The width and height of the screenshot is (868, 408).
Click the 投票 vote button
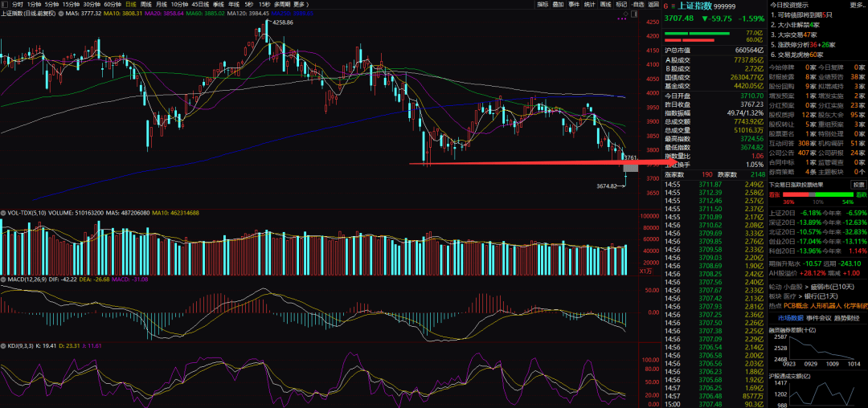(x=858, y=186)
